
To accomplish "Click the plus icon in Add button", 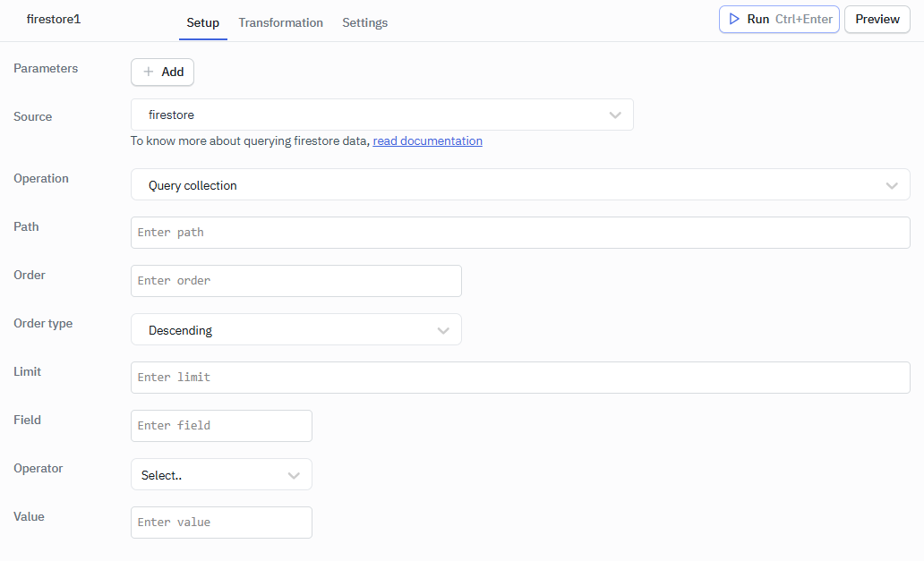I will [149, 72].
